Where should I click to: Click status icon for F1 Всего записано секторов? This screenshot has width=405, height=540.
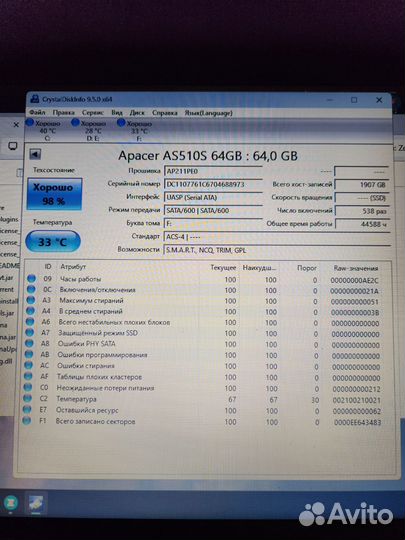[27, 420]
